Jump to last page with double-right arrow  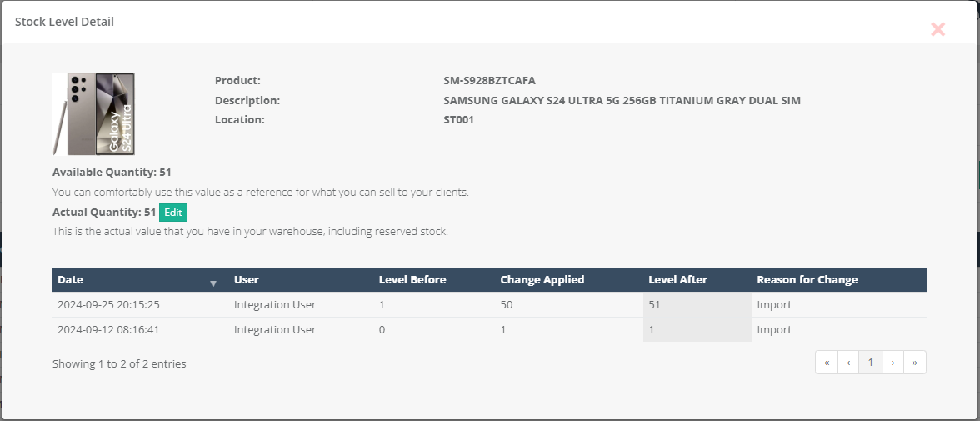(x=915, y=363)
